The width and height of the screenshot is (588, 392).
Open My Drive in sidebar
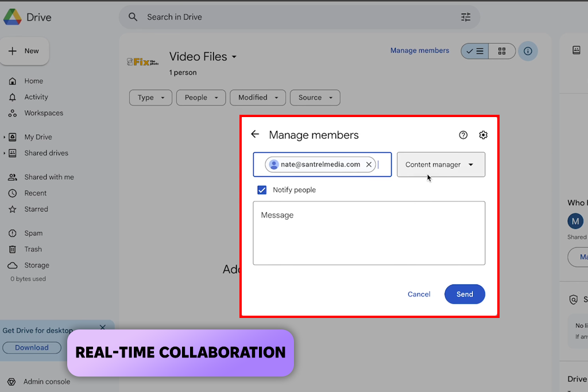click(x=38, y=137)
